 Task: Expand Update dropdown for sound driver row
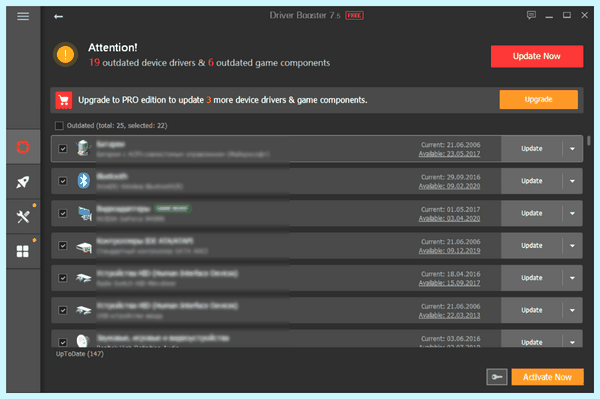point(572,342)
